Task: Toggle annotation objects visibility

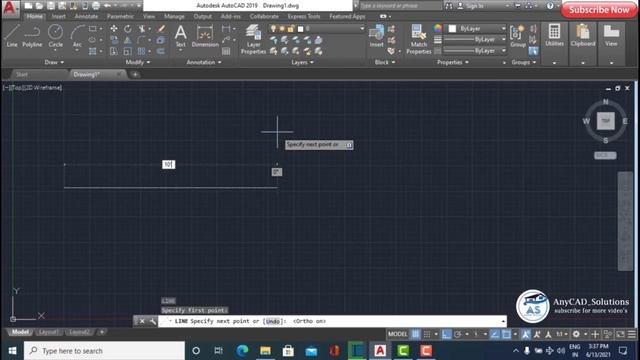Action: pos(526,334)
